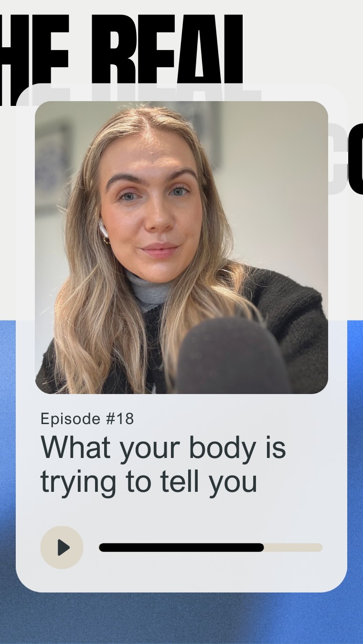Click the played black portion of progress bar
The width and height of the screenshot is (363, 644).
click(181, 547)
